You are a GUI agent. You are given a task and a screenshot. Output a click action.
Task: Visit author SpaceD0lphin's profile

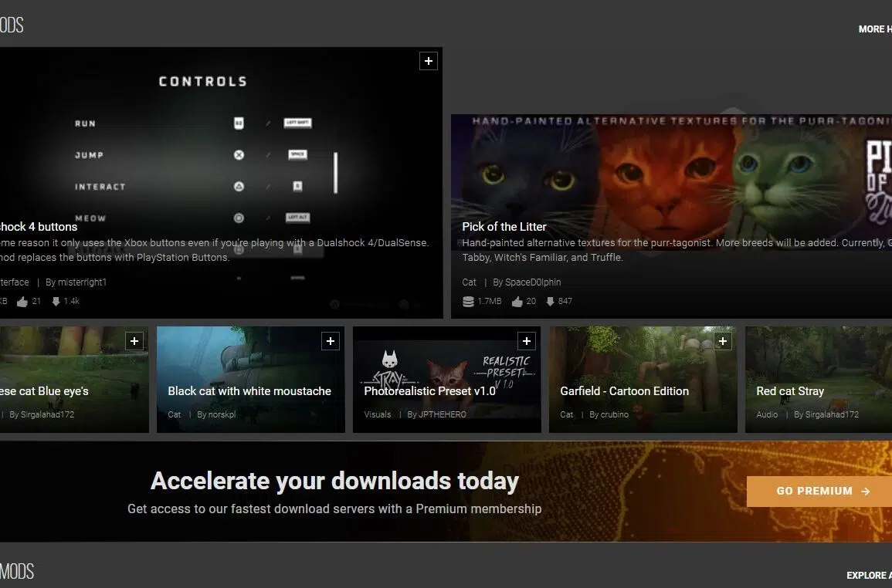(x=527, y=282)
